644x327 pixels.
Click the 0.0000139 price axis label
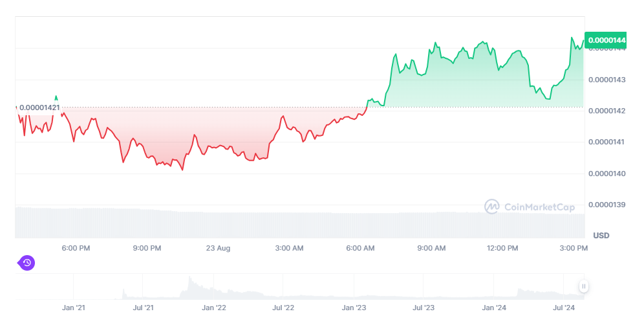(x=607, y=205)
